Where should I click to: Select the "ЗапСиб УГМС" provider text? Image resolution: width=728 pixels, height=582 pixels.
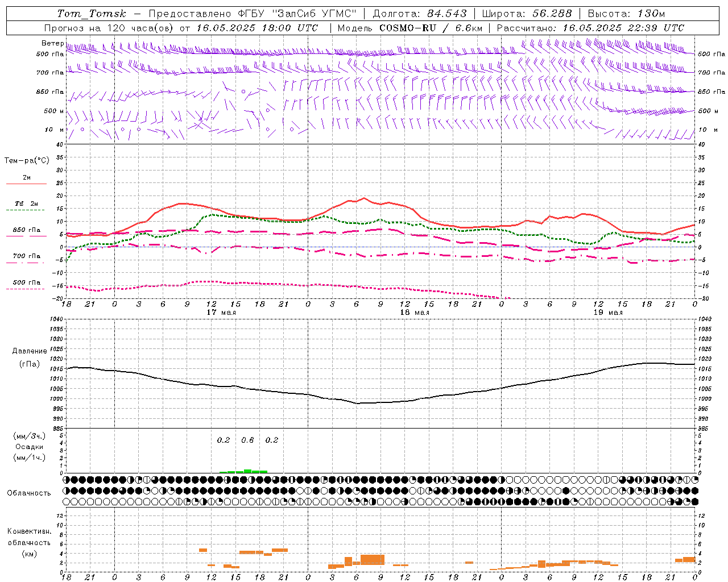coord(315,14)
